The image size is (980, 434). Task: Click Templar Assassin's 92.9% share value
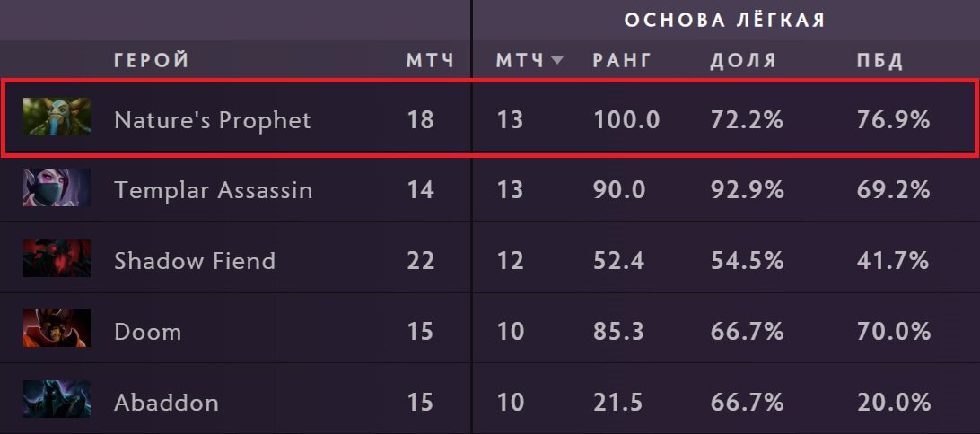(747, 190)
